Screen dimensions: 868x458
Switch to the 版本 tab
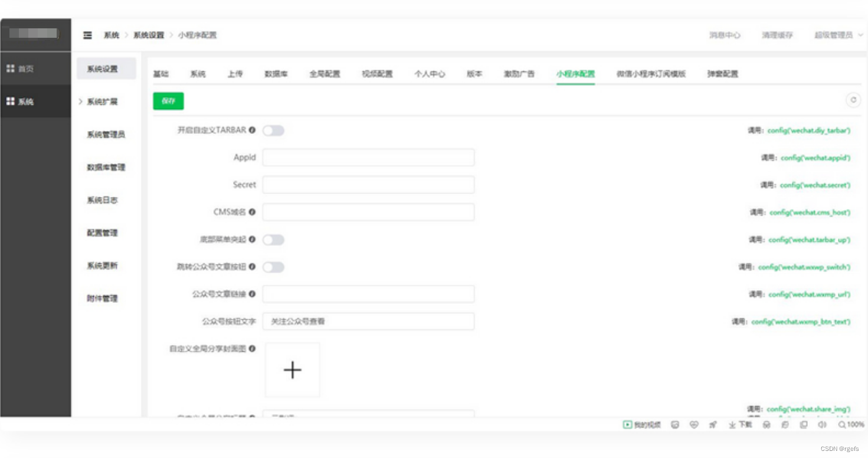click(x=474, y=74)
